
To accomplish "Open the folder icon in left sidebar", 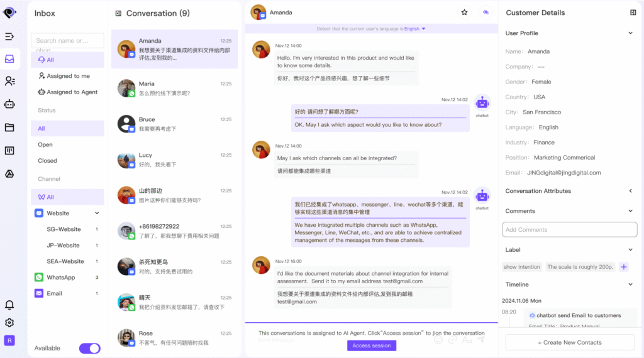I will tap(9, 127).
